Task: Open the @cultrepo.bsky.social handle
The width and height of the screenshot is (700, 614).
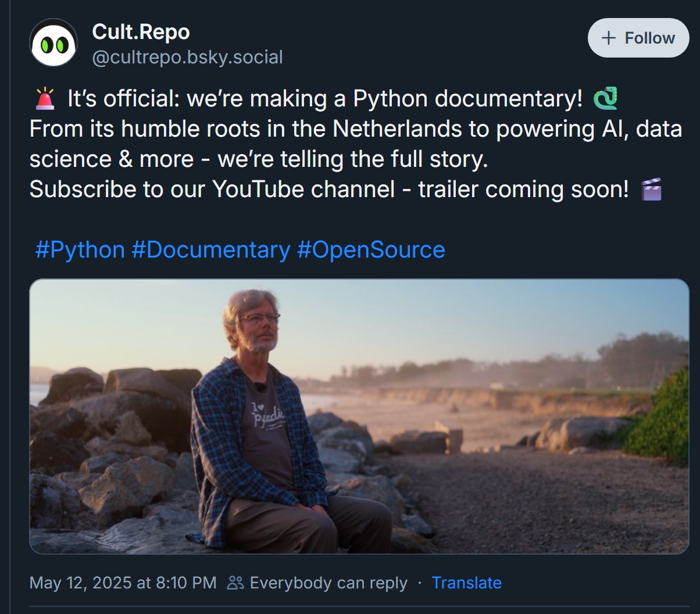Action: [x=187, y=57]
